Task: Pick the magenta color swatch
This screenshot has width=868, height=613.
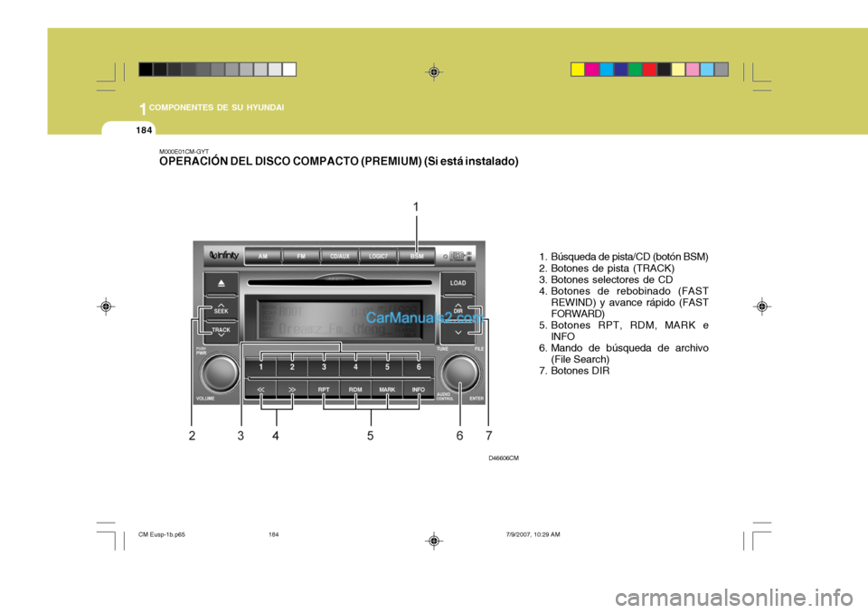Action: (x=592, y=70)
